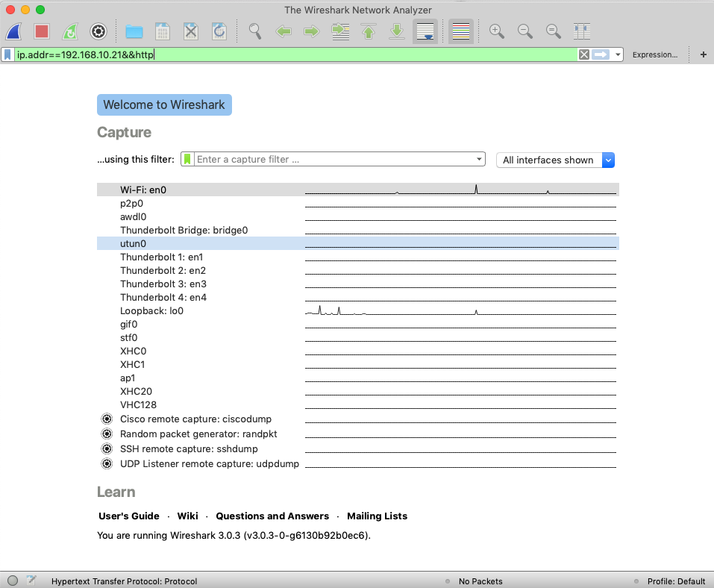The image size is (714, 588).
Task: Click into the display filter text field
Action: [x=296, y=54]
